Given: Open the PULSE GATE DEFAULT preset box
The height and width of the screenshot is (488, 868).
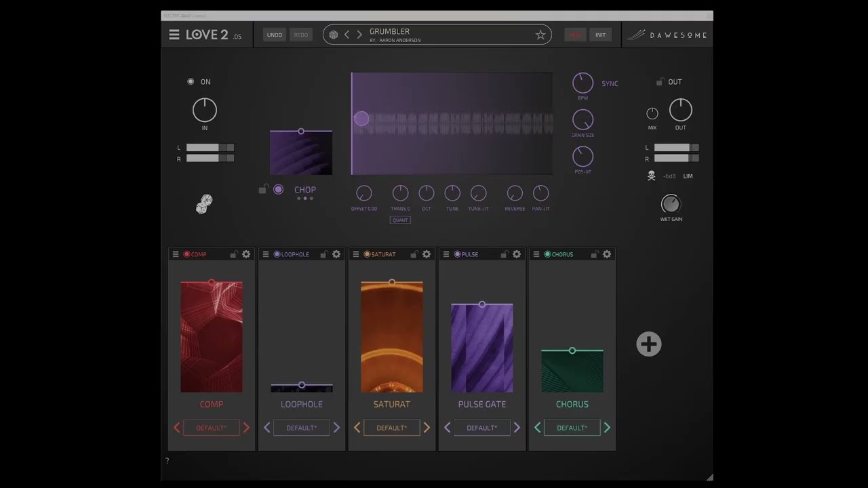Looking at the screenshot, I should click(481, 428).
